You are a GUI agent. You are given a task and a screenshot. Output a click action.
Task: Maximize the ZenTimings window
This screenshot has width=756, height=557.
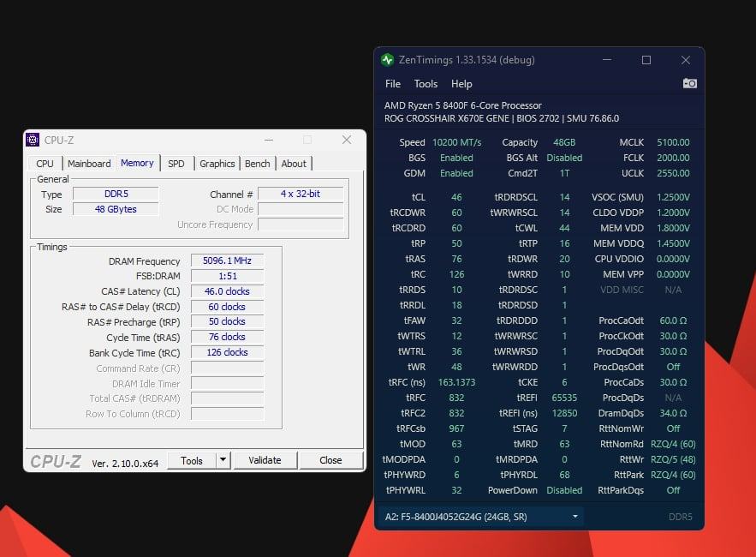(x=646, y=60)
